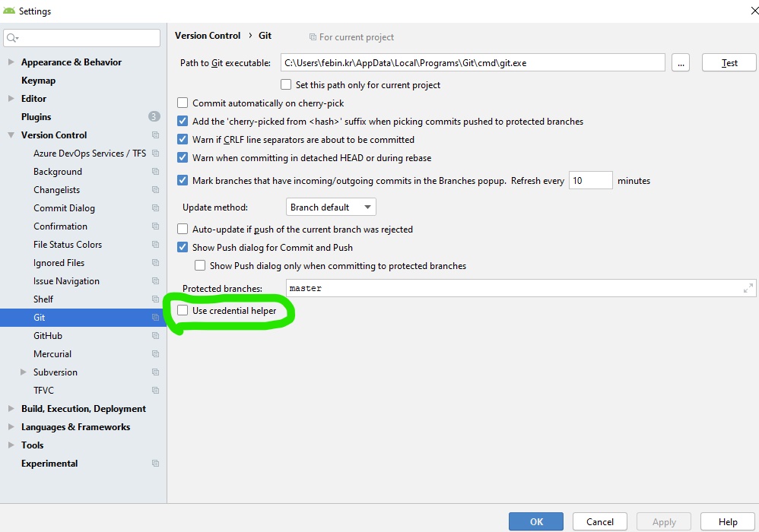Click the expand icon in Protected branches field
This screenshot has height=532, width=759.
point(748,288)
